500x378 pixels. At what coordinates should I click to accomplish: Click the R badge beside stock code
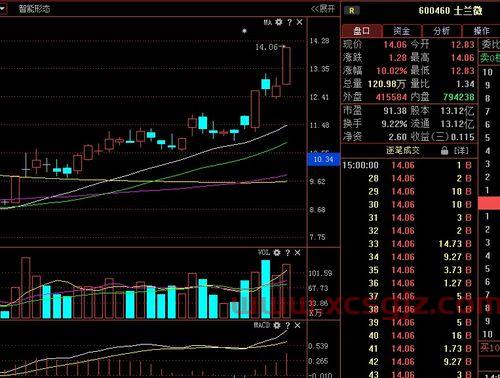pyautogui.click(x=352, y=11)
